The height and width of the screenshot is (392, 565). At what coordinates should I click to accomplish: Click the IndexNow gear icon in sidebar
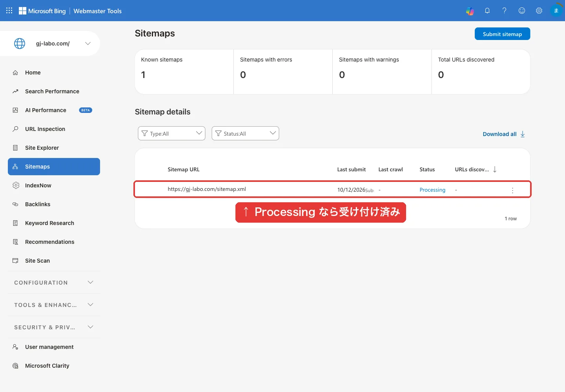16,185
